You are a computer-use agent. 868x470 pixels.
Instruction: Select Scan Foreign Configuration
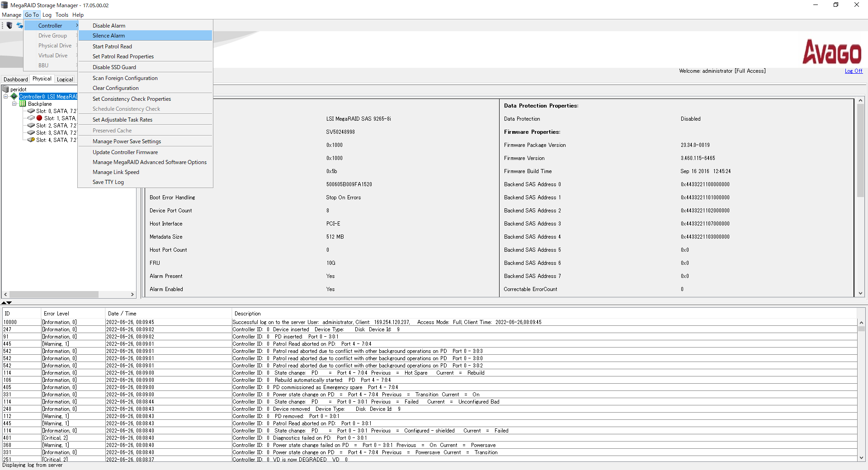(145, 78)
